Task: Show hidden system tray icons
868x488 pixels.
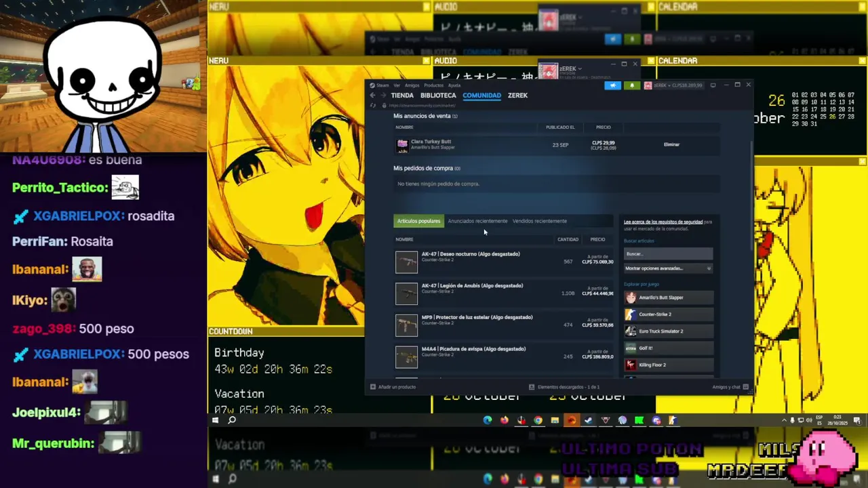Action: pos(785,420)
